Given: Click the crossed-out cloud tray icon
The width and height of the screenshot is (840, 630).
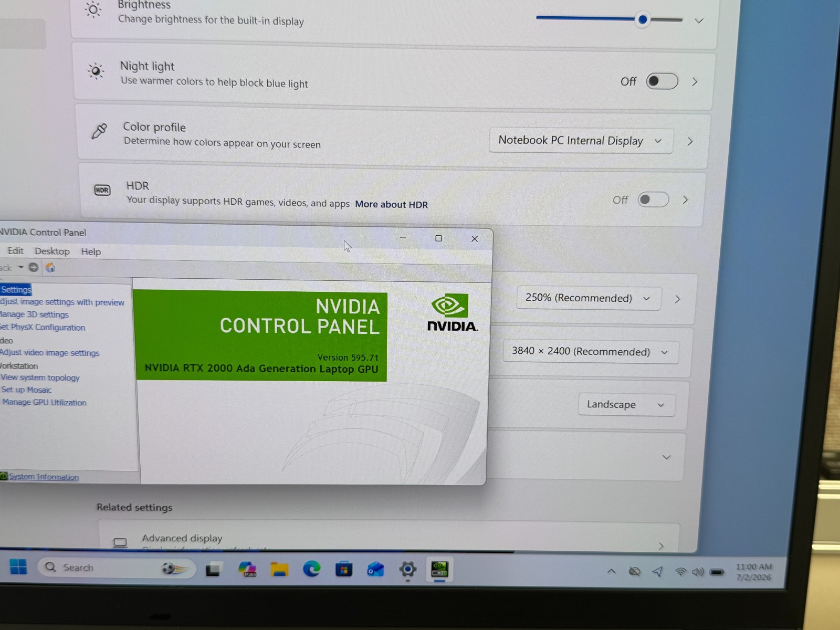Looking at the screenshot, I should pos(634,571).
